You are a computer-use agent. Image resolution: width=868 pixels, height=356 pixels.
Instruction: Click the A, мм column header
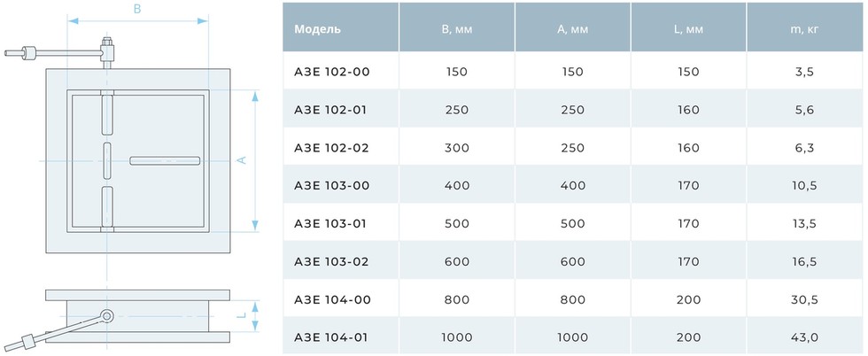coord(572,29)
